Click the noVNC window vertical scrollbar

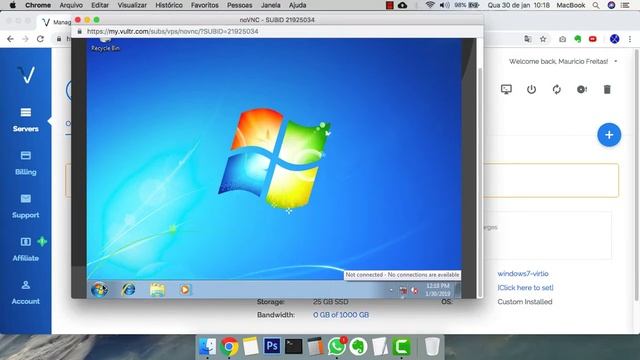tap(480, 183)
